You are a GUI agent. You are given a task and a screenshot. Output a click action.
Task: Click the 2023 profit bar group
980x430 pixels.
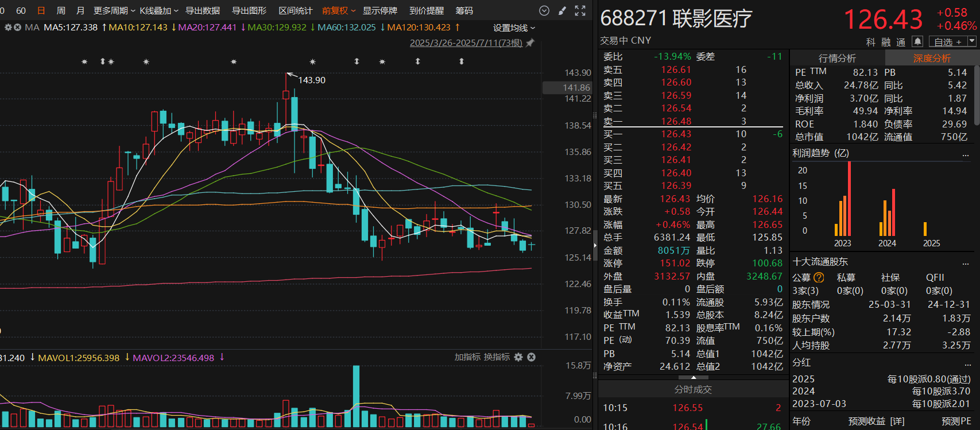843,199
